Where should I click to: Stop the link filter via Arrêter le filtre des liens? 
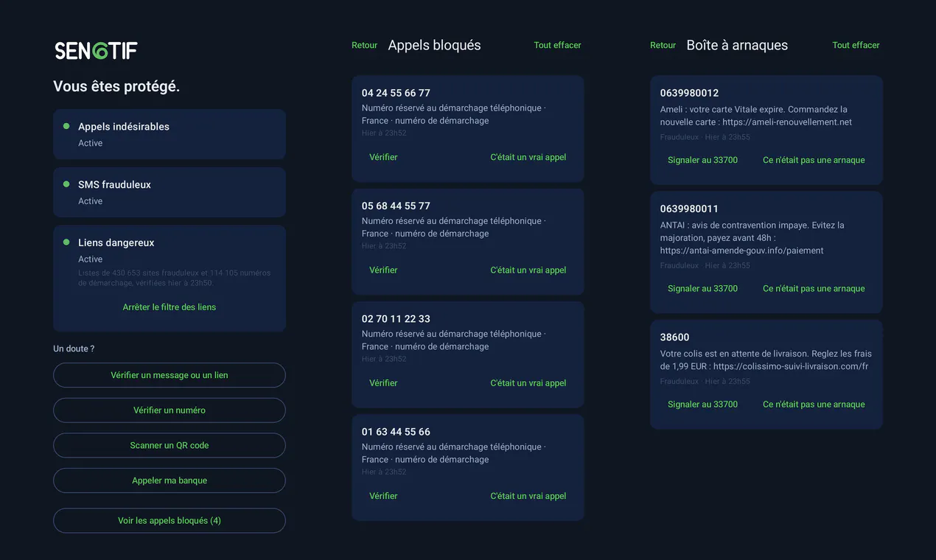(x=170, y=307)
